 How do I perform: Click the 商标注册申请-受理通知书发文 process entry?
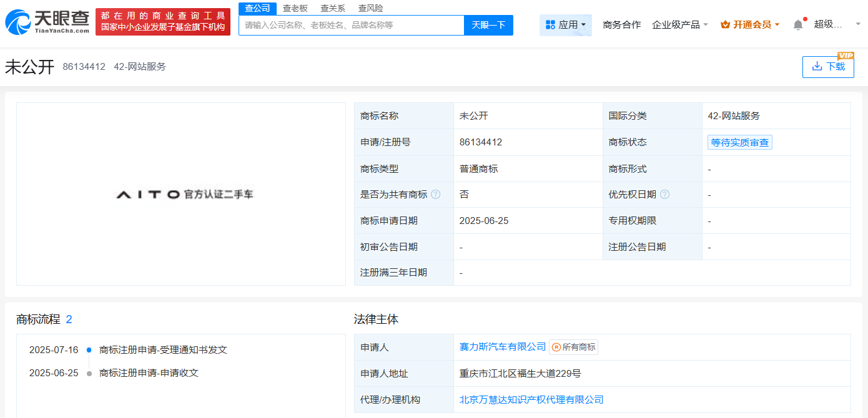[163, 350]
